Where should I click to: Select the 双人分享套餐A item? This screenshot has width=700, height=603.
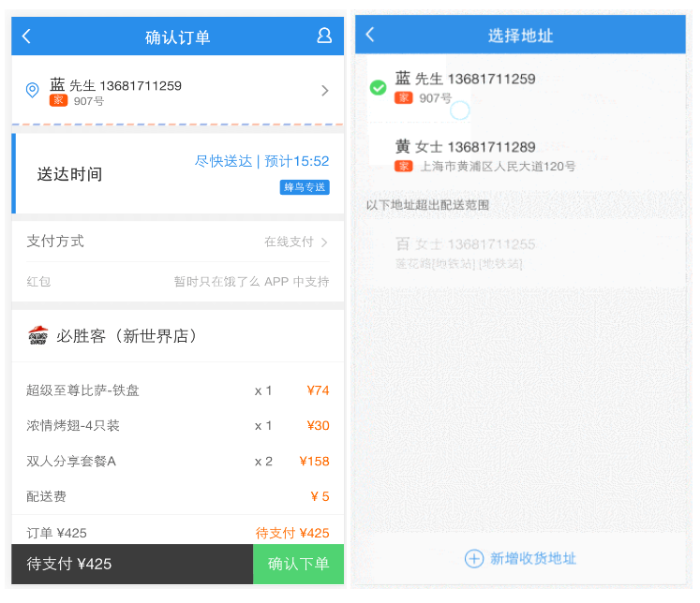point(71,462)
